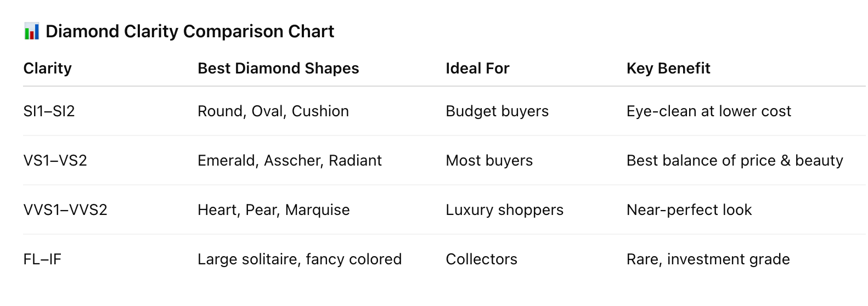Viewport: 868px width, 306px height.
Task: Select the VVS1–VVS2 clarity cell
Action: point(65,209)
